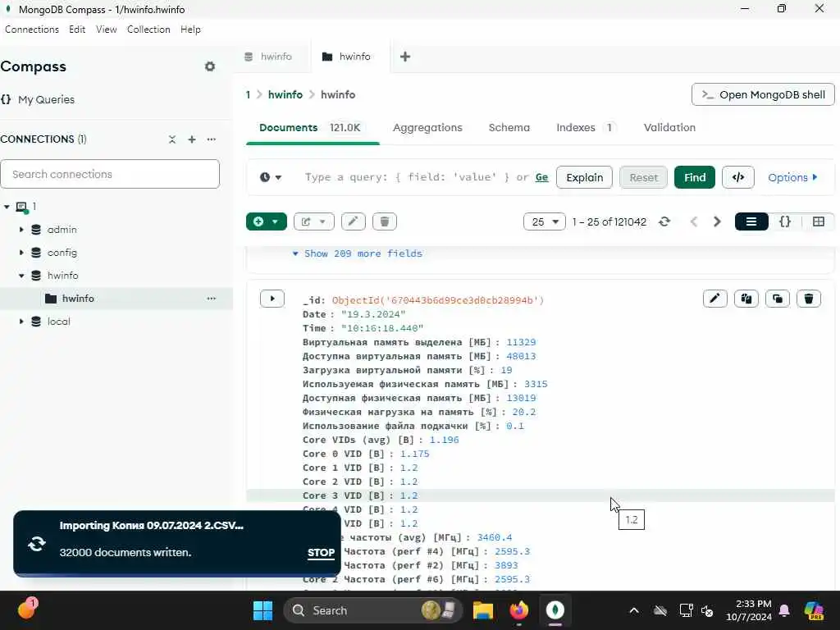Clone the document

[x=778, y=299]
